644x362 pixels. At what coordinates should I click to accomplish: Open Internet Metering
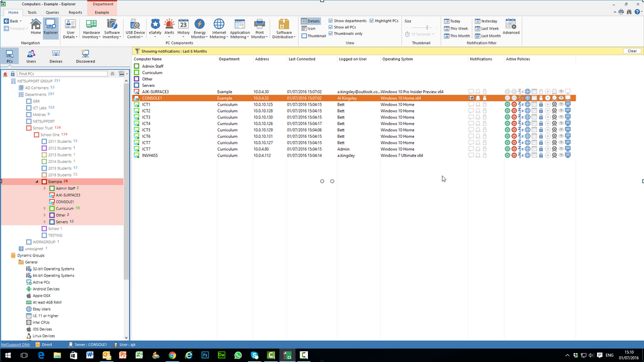pos(219,29)
